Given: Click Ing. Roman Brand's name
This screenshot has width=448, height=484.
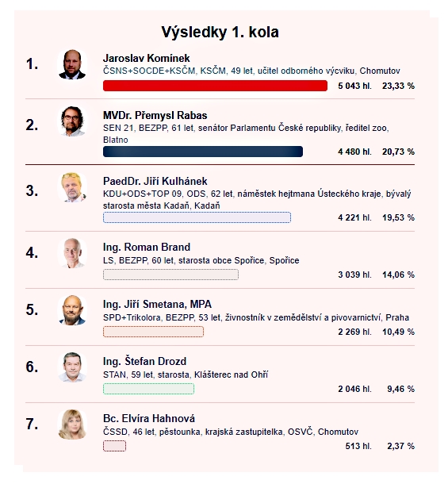Looking at the screenshot, I should coord(147,248).
